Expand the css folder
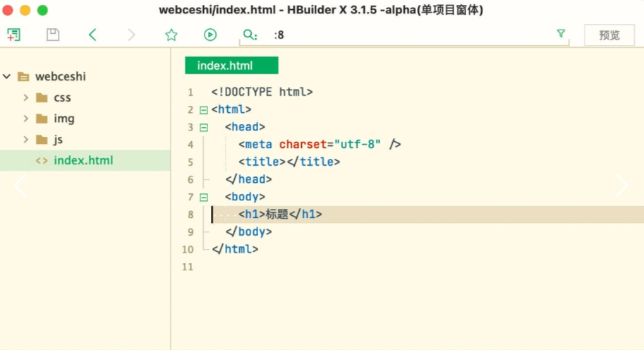Viewport: 644px width, 350px height. point(26,97)
